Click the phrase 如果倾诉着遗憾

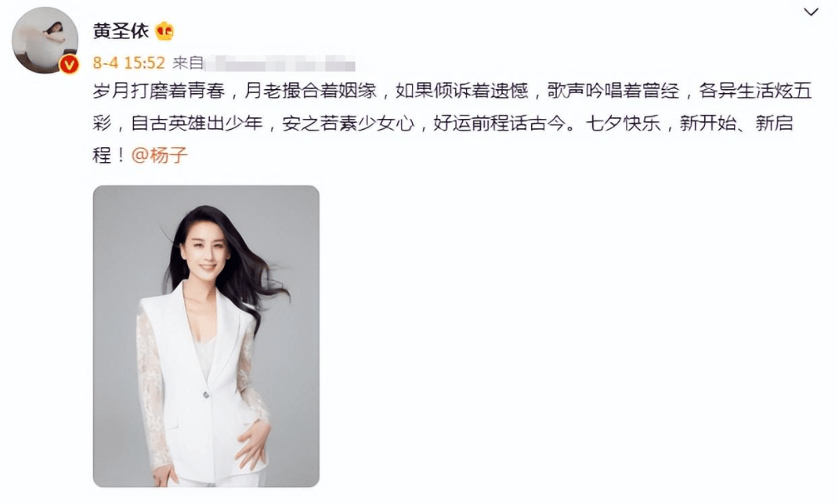[462, 91]
